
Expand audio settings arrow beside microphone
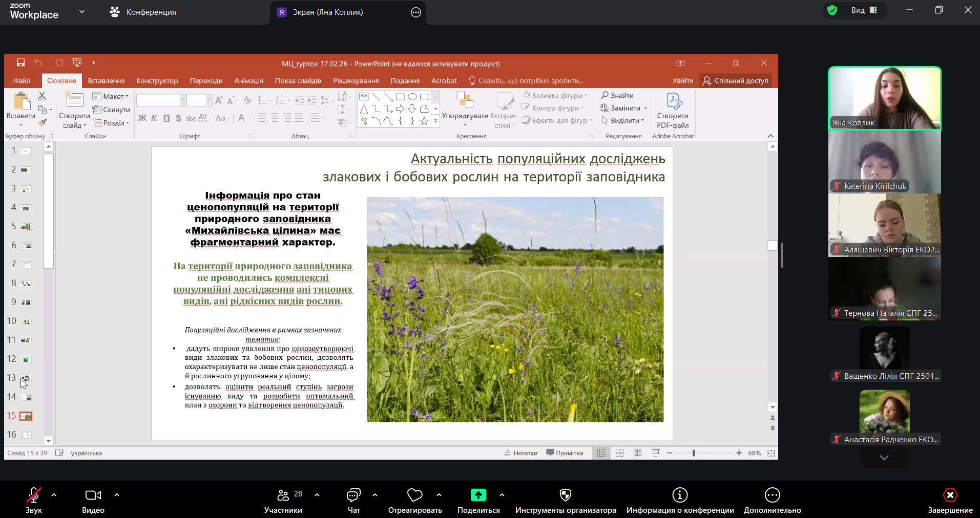coord(54,495)
